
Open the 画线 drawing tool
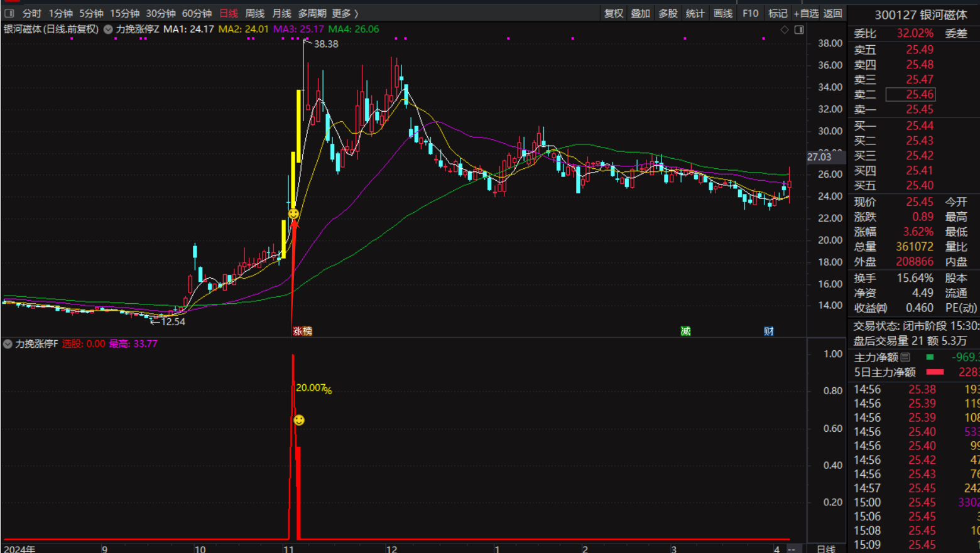coord(723,13)
